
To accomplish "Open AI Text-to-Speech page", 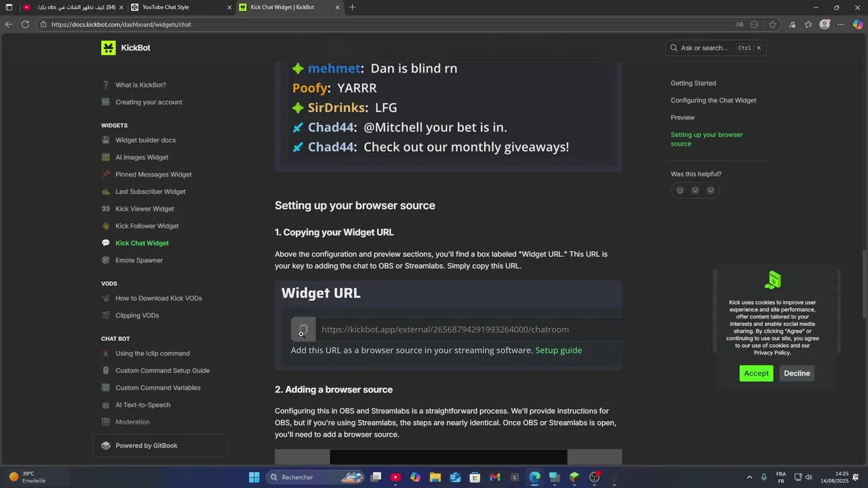I will click(x=142, y=405).
